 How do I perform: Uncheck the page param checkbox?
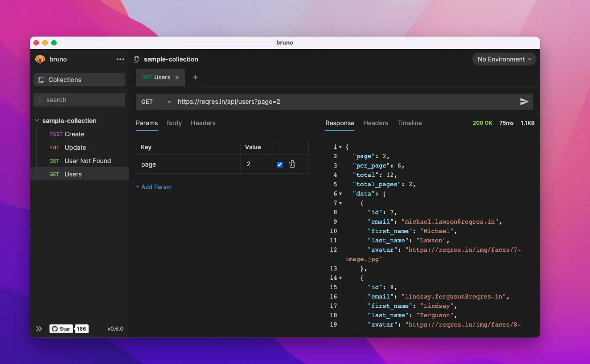point(279,164)
